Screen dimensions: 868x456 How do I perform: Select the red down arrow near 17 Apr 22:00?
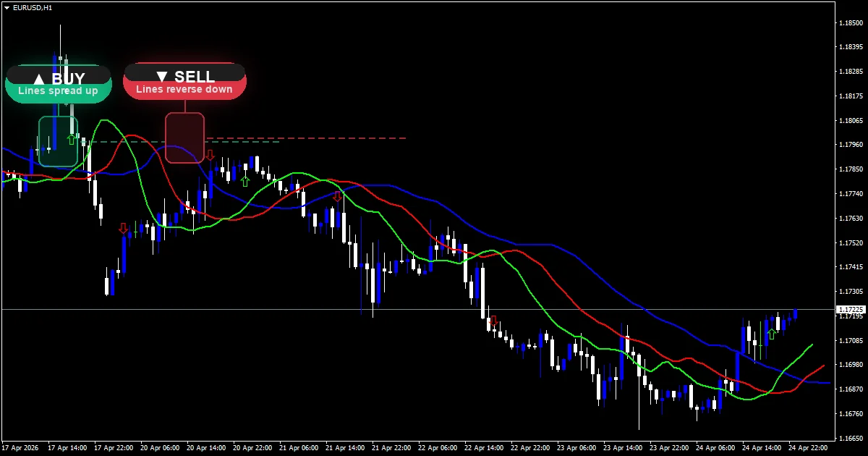[x=124, y=229]
